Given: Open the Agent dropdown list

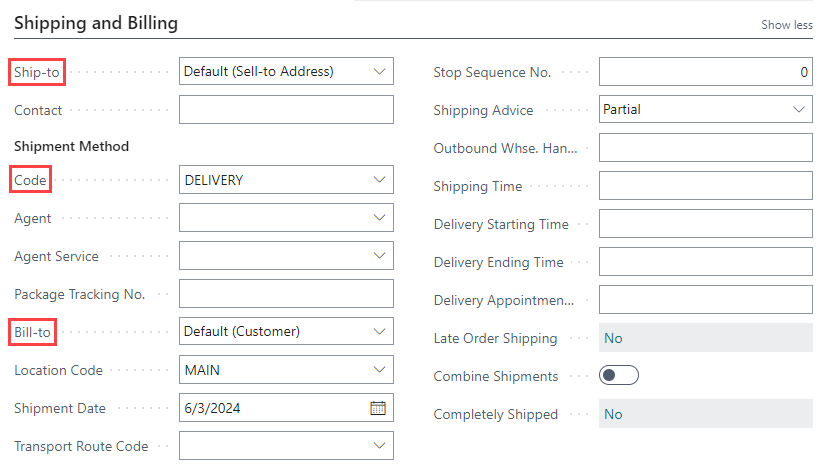Looking at the screenshot, I should click(379, 218).
